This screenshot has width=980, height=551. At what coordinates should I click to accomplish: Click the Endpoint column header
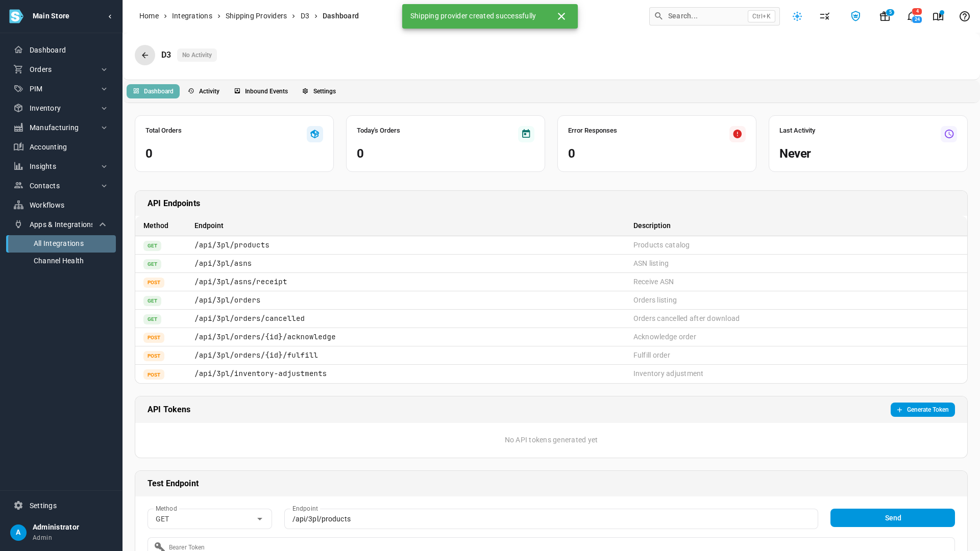click(209, 226)
